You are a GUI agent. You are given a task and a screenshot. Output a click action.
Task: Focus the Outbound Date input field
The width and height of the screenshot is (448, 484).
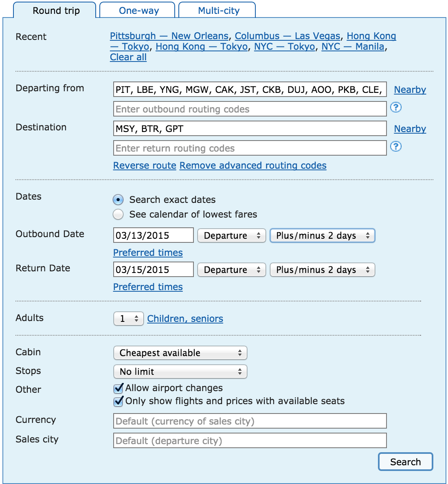(154, 235)
